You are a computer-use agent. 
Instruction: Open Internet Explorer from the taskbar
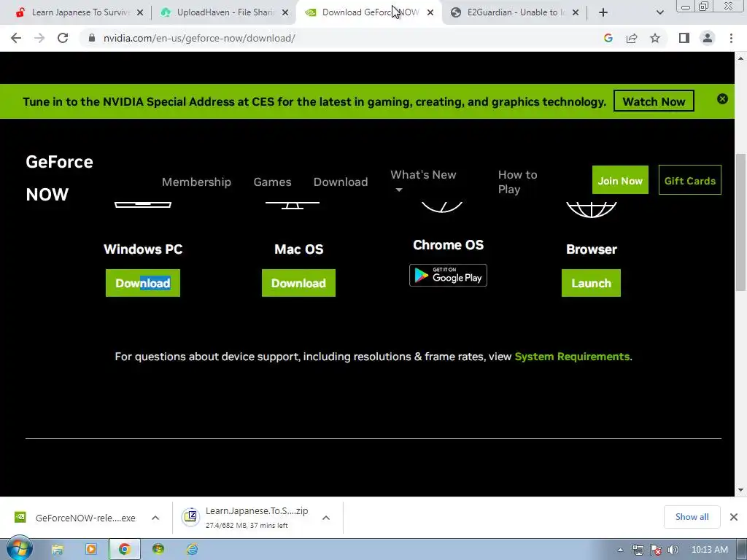point(192,550)
